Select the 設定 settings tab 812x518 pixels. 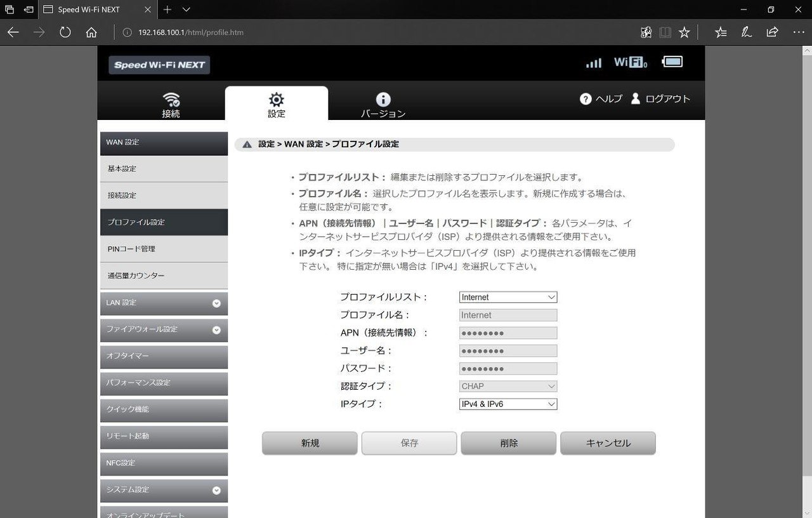coord(277,105)
